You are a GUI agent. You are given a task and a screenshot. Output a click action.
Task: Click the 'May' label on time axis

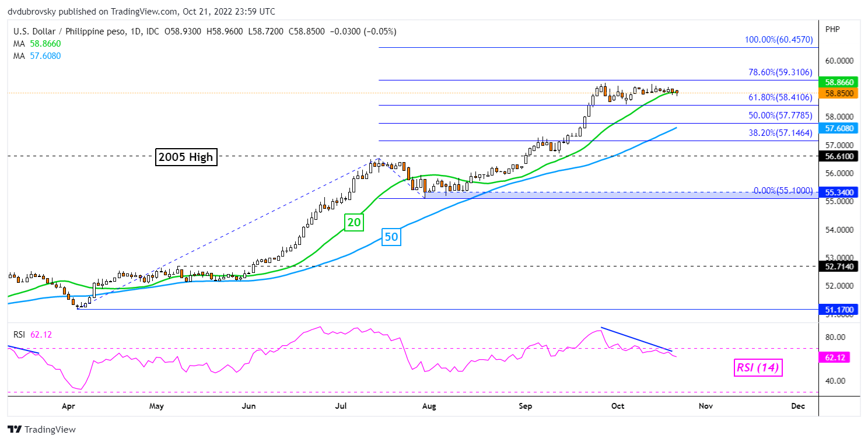tap(157, 406)
